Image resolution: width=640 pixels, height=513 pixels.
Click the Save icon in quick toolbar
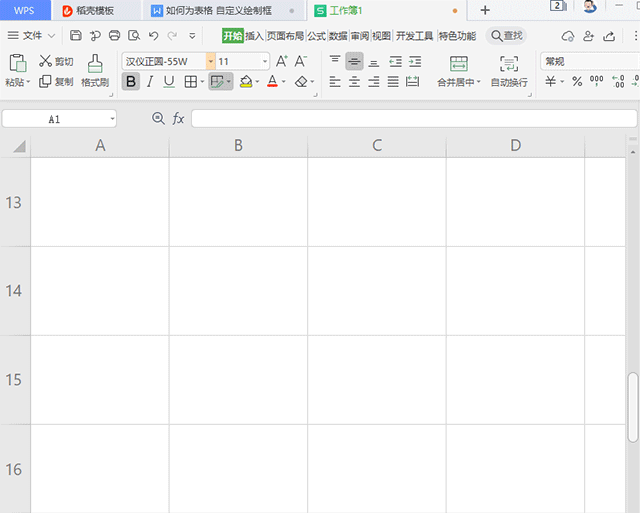(x=76, y=36)
